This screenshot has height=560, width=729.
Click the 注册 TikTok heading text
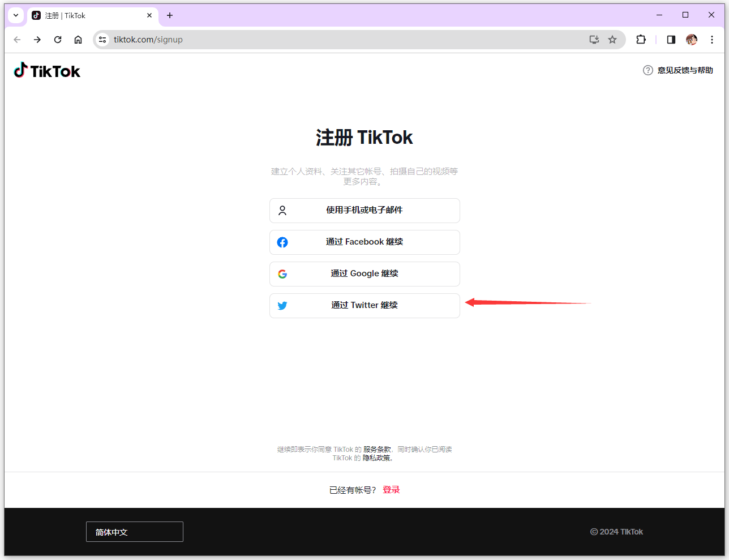tap(365, 138)
